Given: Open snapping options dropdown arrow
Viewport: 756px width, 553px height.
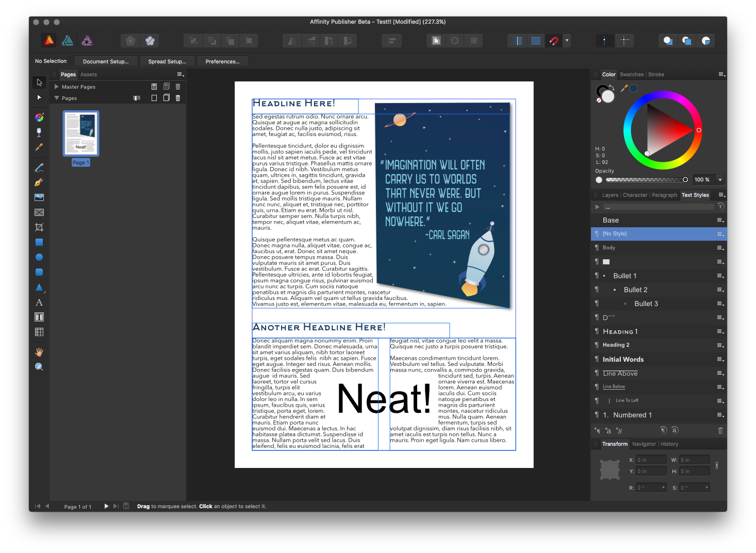Looking at the screenshot, I should pos(567,41).
